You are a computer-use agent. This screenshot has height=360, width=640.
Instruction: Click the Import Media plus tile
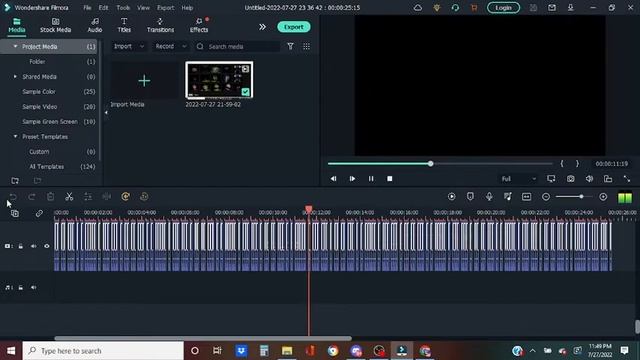click(144, 80)
